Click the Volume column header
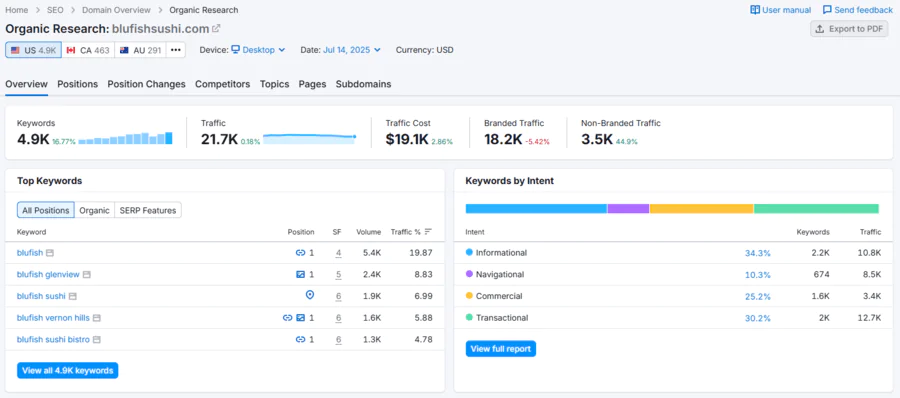Screen dimensions: 900x398 [x=368, y=232]
